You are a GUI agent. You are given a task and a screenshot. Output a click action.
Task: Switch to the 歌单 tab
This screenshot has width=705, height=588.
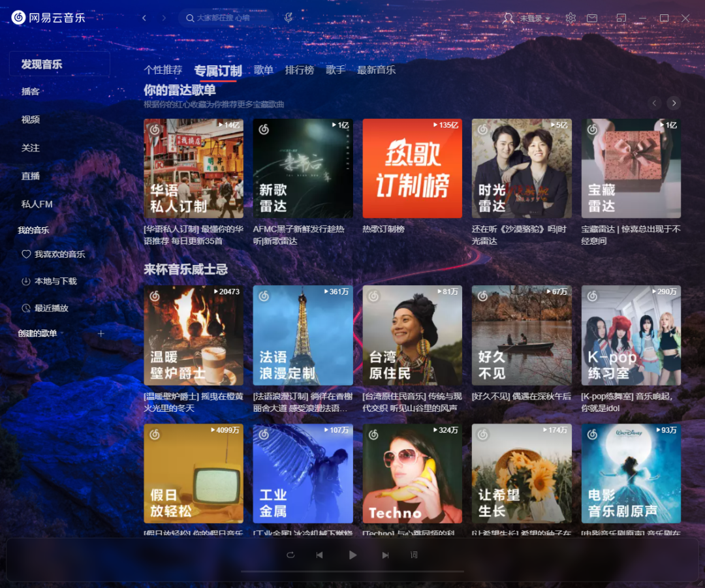click(x=264, y=70)
